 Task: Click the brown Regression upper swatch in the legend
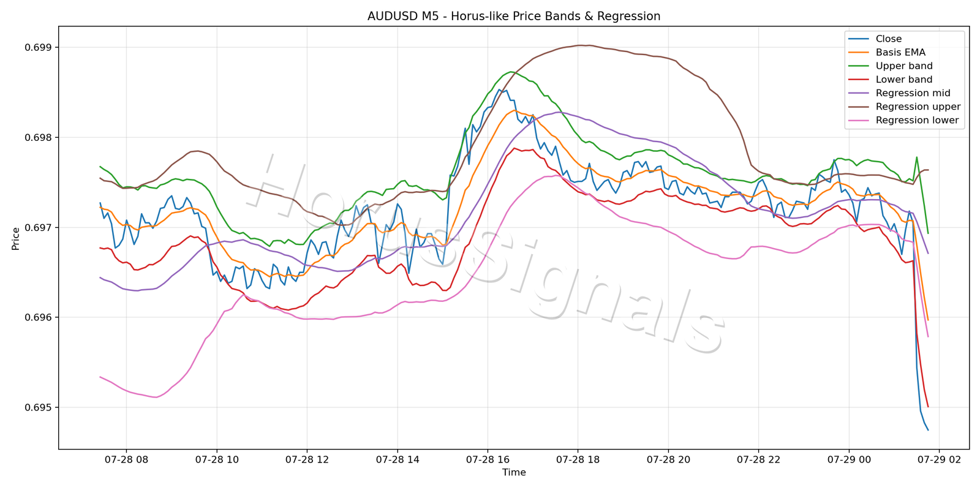coord(859,107)
